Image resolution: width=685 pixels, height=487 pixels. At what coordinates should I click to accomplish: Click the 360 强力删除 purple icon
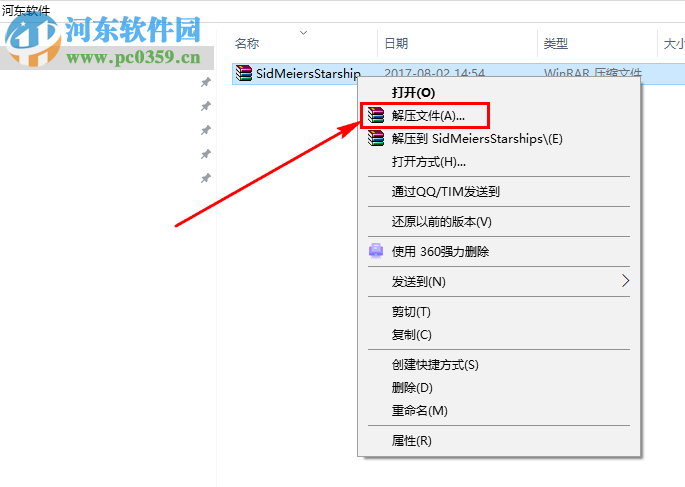[376, 251]
